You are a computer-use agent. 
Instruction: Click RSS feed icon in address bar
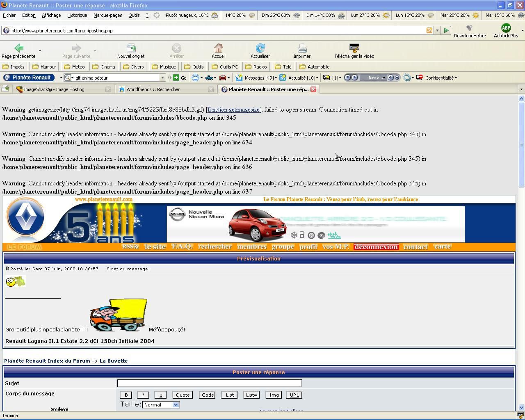tap(429, 30)
